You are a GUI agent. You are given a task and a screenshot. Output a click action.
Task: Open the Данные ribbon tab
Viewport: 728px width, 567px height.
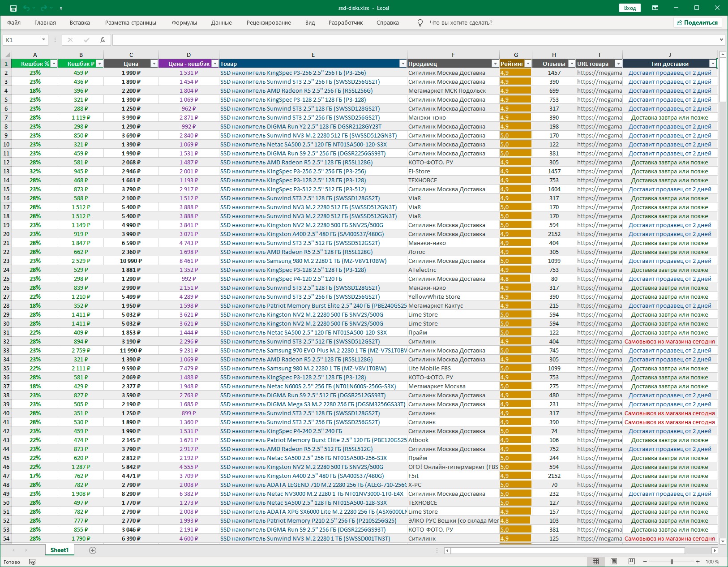222,23
